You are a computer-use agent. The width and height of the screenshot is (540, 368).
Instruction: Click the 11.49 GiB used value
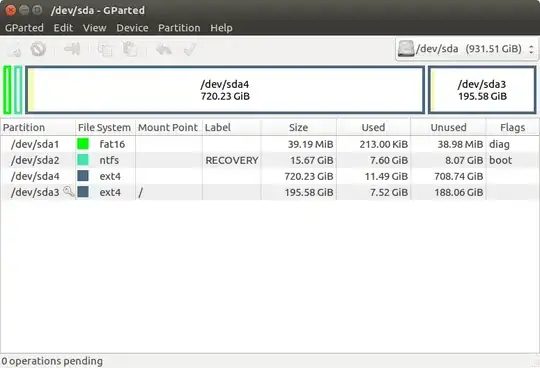tap(386, 176)
